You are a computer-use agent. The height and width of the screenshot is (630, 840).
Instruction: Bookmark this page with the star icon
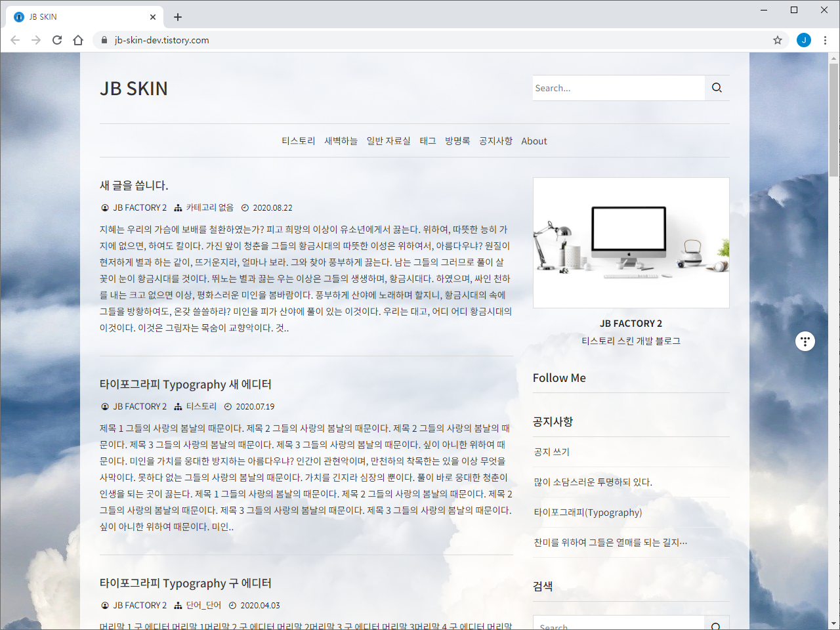[x=778, y=40]
